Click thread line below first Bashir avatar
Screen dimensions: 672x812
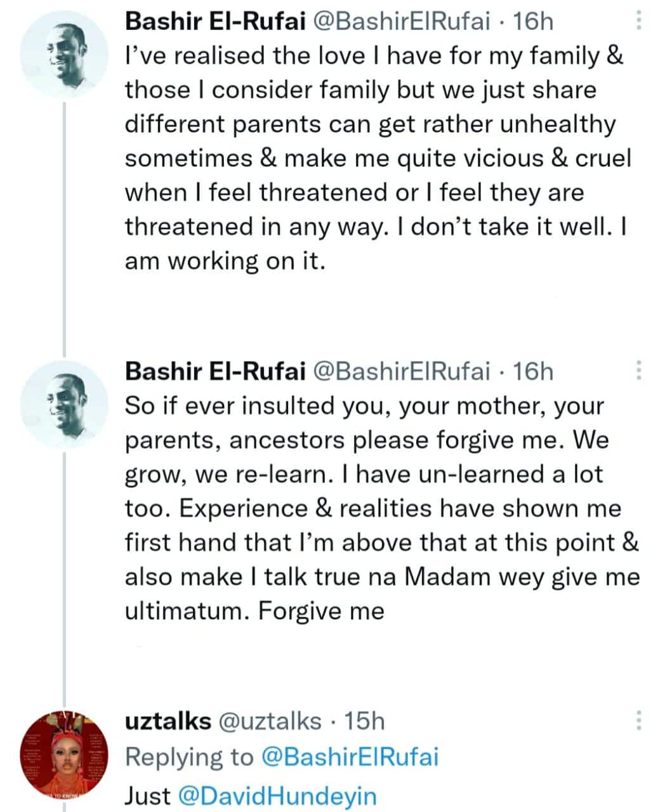pos(64,222)
